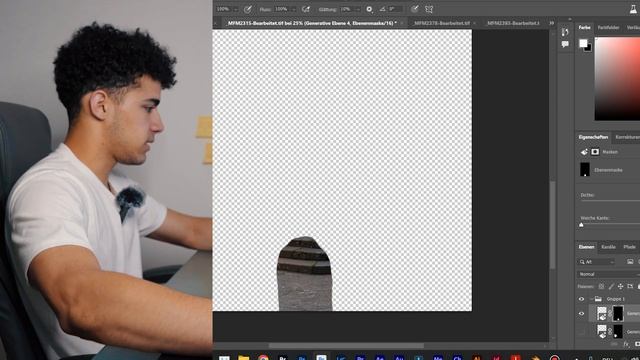Select the Eigenschaften tab
This screenshot has width=640, height=360.
click(x=593, y=137)
